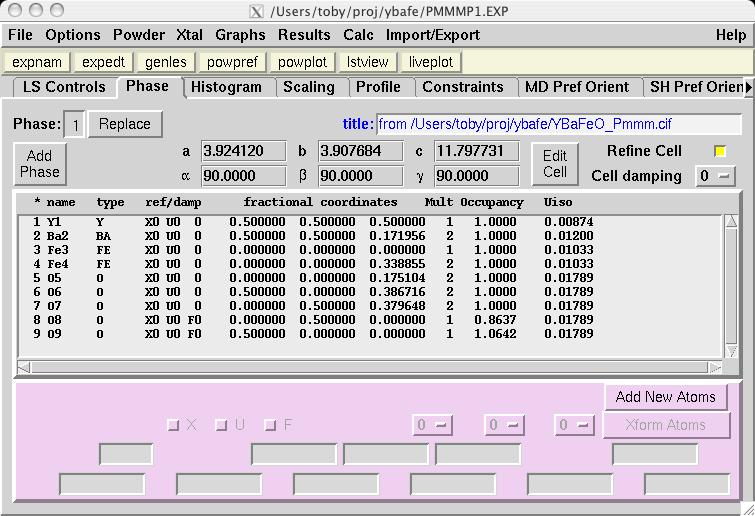This screenshot has height=516, width=755.
Task: Toggle the F refinement flag checkbox
Action: tap(270, 425)
